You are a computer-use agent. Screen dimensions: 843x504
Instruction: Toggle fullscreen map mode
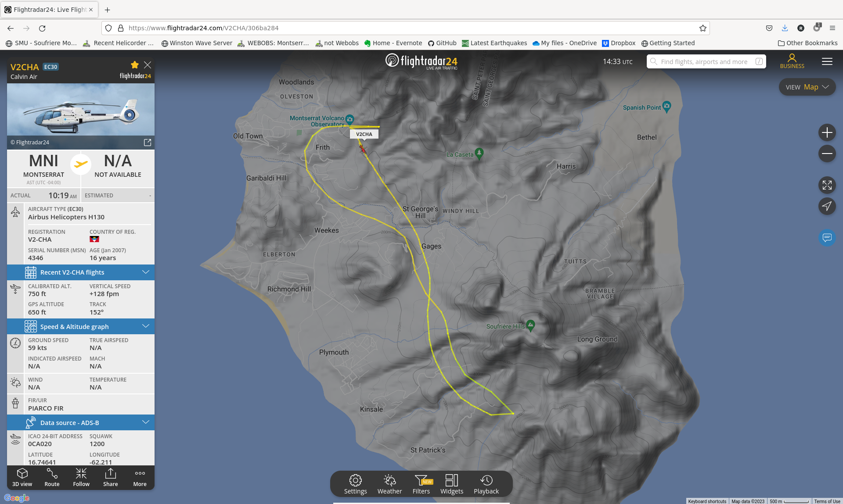(827, 185)
